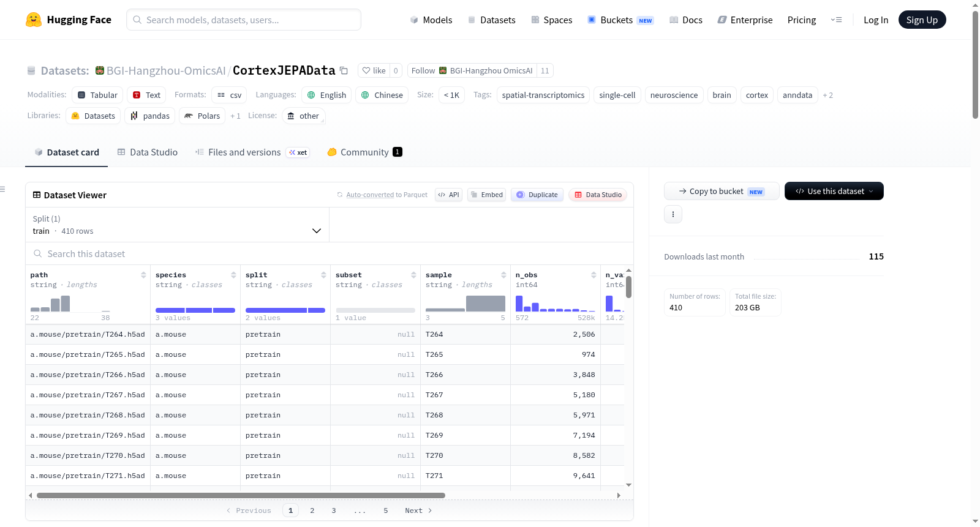Select the Tabular modality tag

97,95
